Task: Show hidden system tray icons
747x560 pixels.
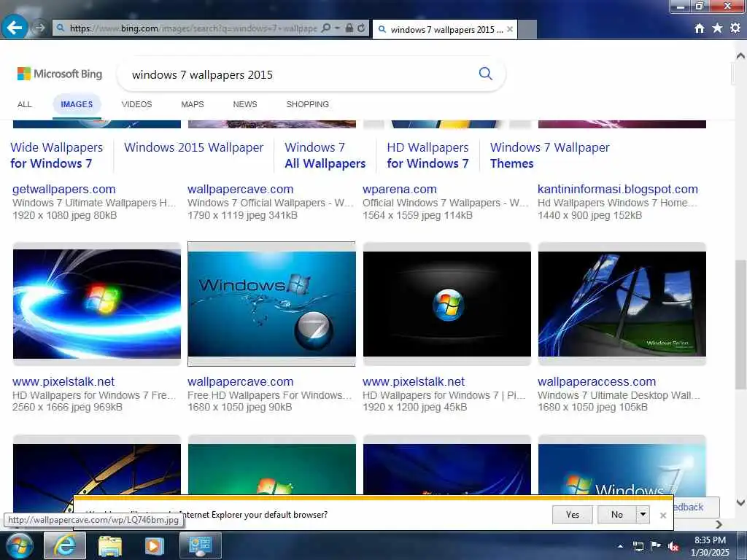Action: point(620,546)
